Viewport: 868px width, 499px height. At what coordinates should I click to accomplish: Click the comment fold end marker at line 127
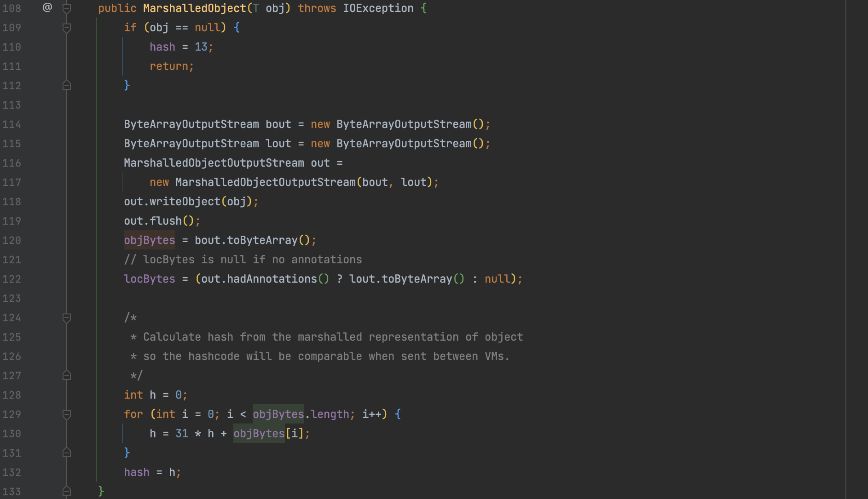coord(67,376)
